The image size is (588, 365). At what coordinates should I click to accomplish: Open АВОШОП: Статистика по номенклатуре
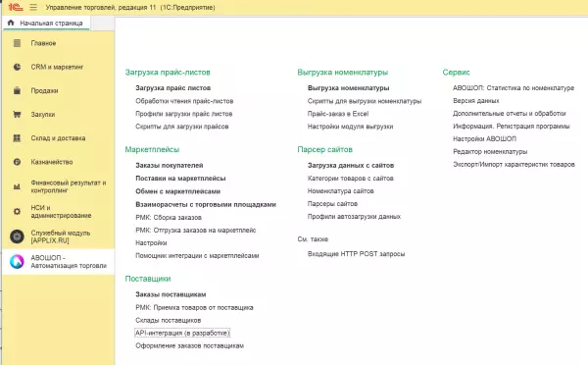pyautogui.click(x=514, y=88)
